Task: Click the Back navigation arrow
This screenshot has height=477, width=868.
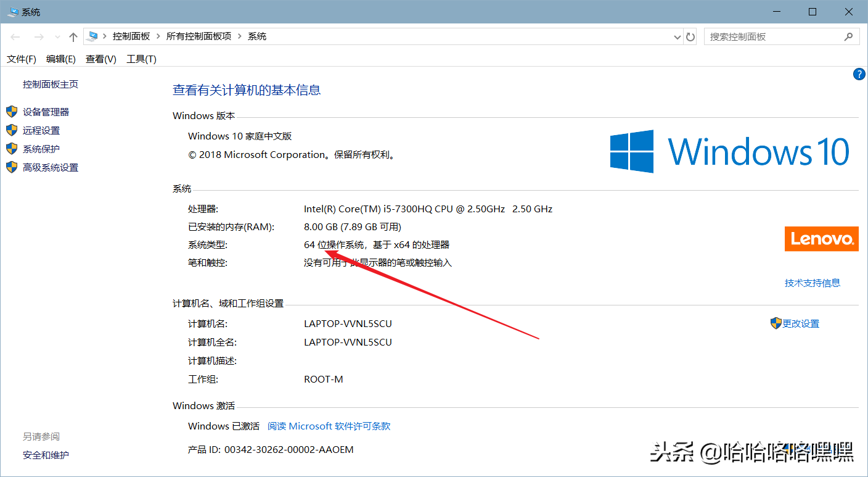Action: click(x=15, y=37)
